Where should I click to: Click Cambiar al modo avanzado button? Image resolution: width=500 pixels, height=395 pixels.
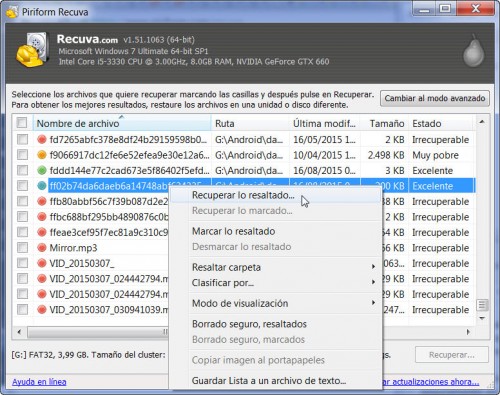tap(435, 98)
